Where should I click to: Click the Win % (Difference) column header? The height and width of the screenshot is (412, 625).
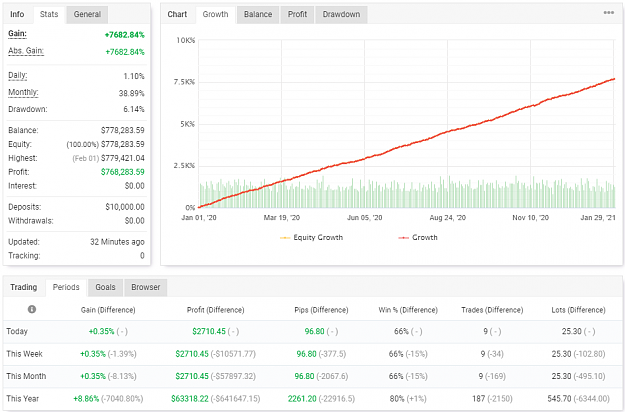pos(408,310)
